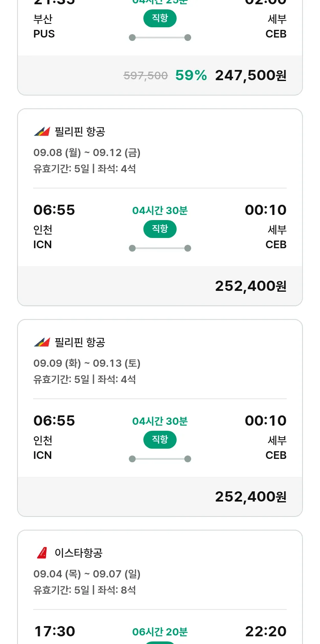Click route line of 09.08 Incheon flight
The height and width of the screenshot is (644, 320).
click(x=160, y=248)
